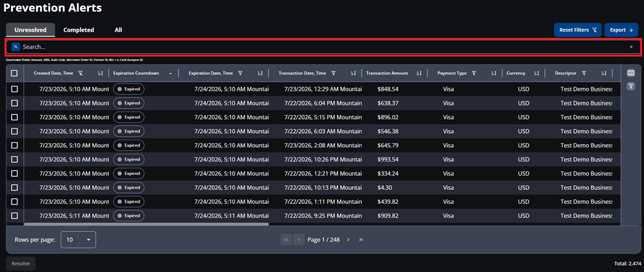Check the row with amount $439.82
Image resolution: width=644 pixels, height=272 pixels.
tap(14, 201)
